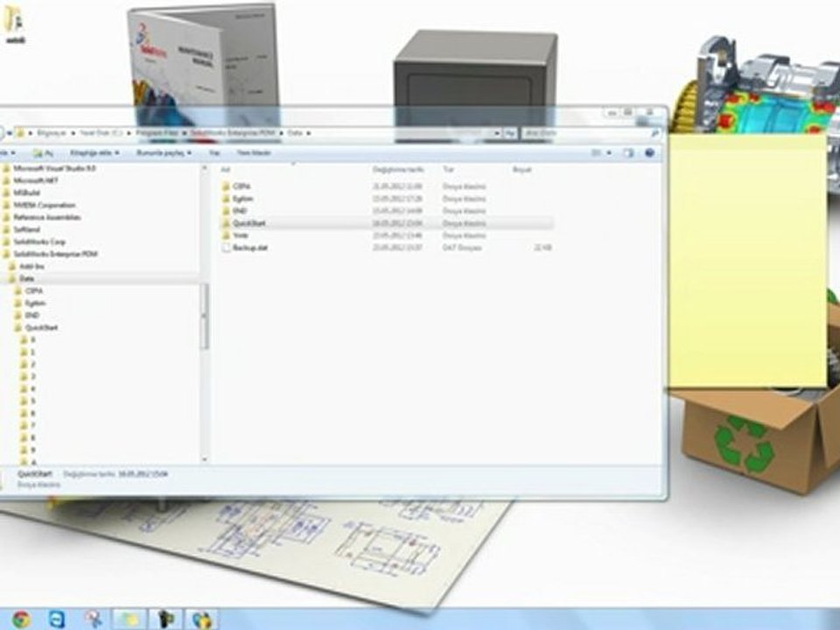
Task: Create a folder with Yeni klasör
Action: (x=254, y=153)
